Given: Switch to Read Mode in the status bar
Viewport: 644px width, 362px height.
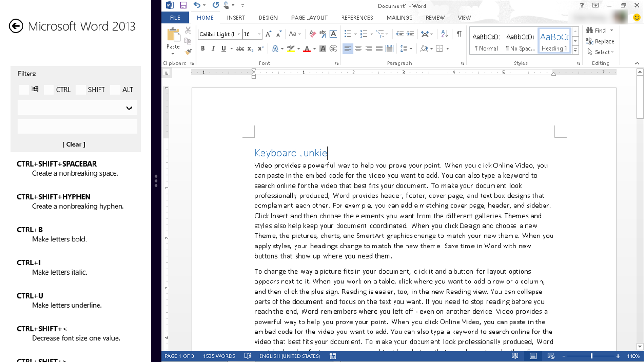Looking at the screenshot, I should 515,356.
